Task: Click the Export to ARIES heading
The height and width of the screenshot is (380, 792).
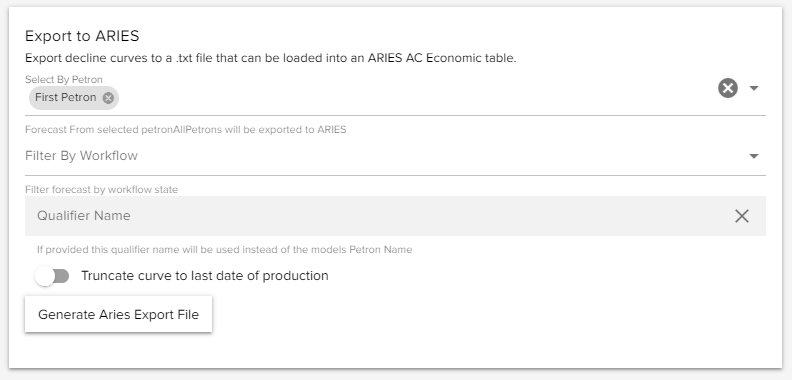Action: [82, 36]
